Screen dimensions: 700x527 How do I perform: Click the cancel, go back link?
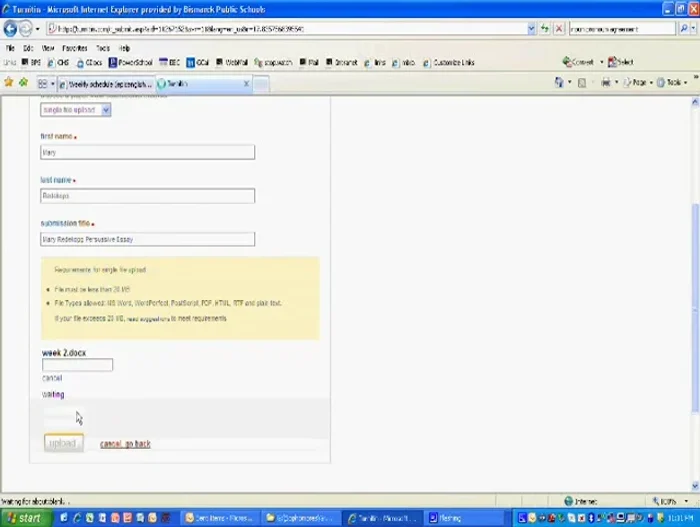[125, 444]
